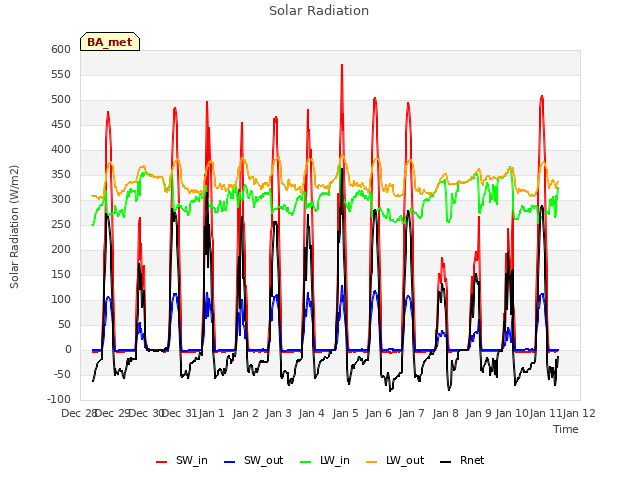This screenshot has width=640, height=480.
Task: Click the SW_in peak on Jan 11
Action: pos(542,96)
